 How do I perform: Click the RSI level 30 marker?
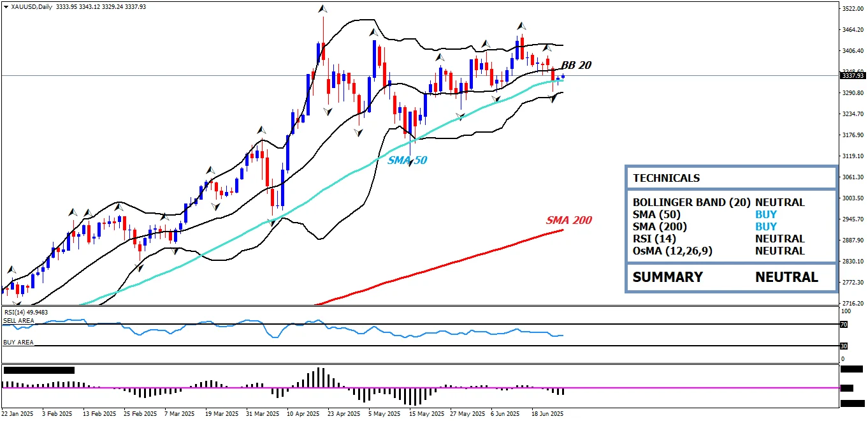tap(843, 346)
